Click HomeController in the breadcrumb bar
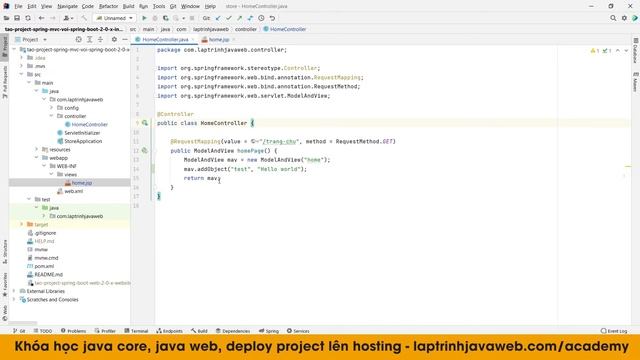This screenshot has width=640, height=360. 284,29
